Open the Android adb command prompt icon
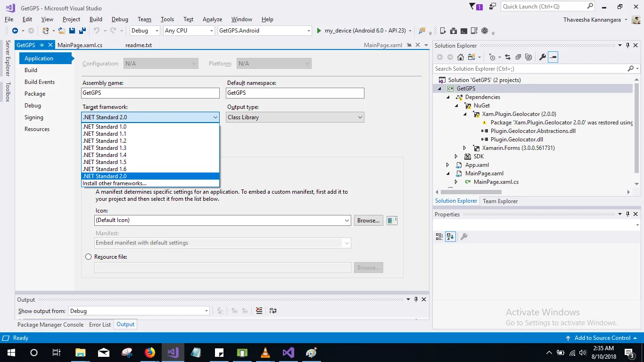Image resolution: width=644 pixels, height=362 pixels. [464, 31]
